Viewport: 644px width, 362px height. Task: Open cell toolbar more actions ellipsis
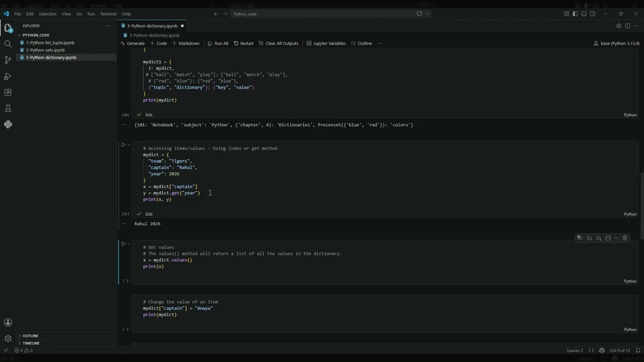click(x=616, y=238)
